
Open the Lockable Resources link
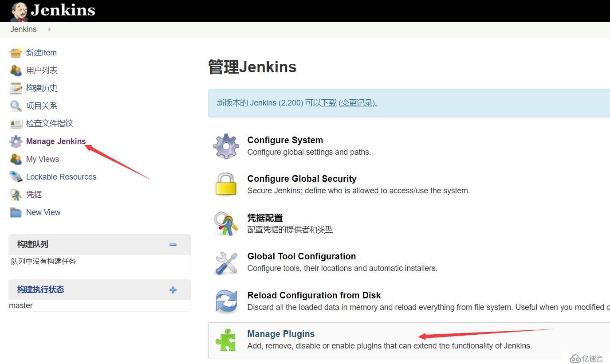pos(61,177)
